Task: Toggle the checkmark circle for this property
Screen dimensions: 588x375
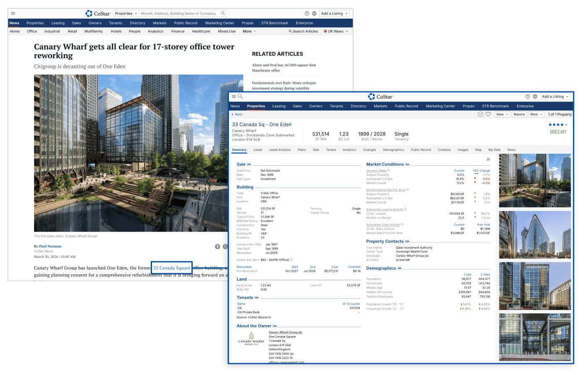Action: pyautogui.click(x=480, y=114)
